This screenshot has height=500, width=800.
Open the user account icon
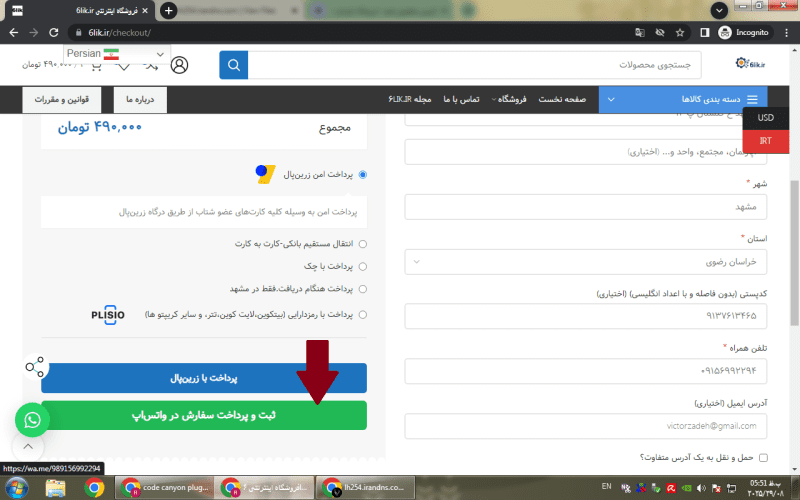point(179,65)
